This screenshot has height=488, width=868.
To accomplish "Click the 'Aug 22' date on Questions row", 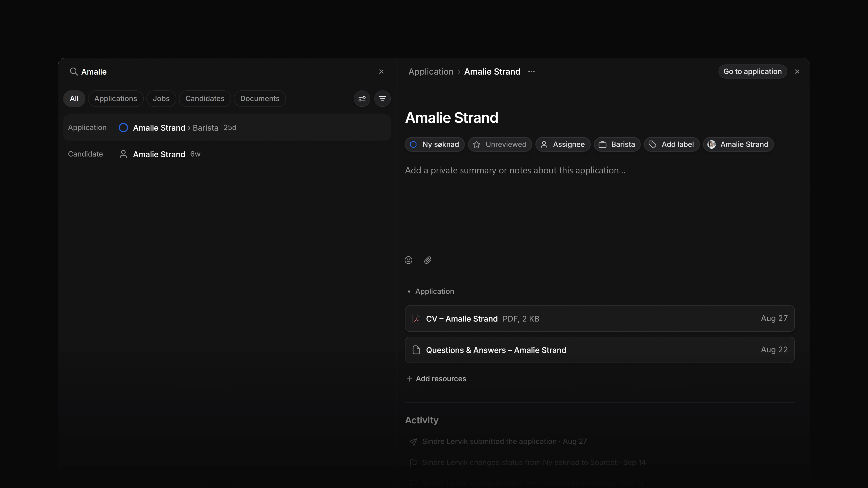I will click(774, 350).
